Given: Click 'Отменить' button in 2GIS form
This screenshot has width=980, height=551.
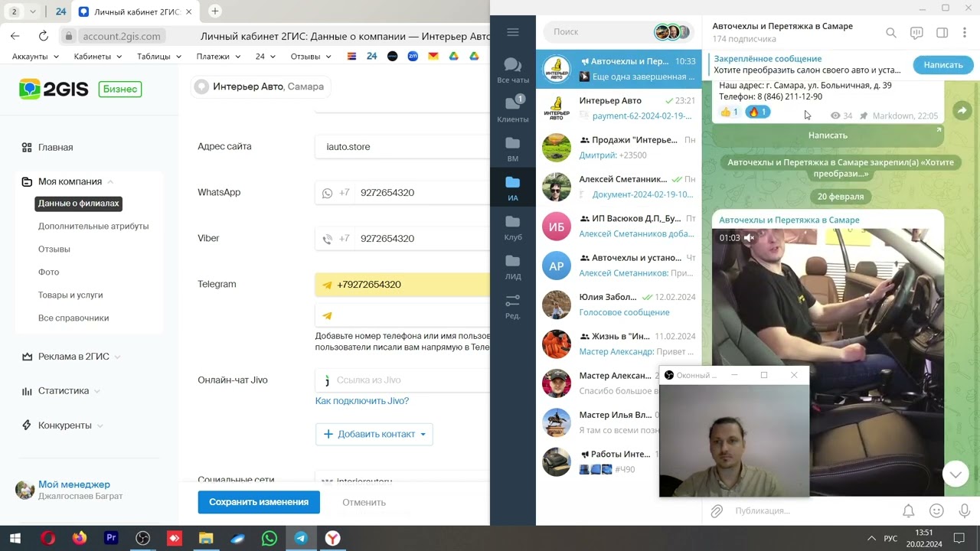Looking at the screenshot, I should pyautogui.click(x=364, y=502).
